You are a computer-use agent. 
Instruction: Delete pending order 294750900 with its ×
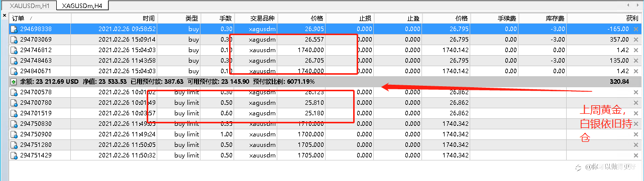tap(635, 134)
